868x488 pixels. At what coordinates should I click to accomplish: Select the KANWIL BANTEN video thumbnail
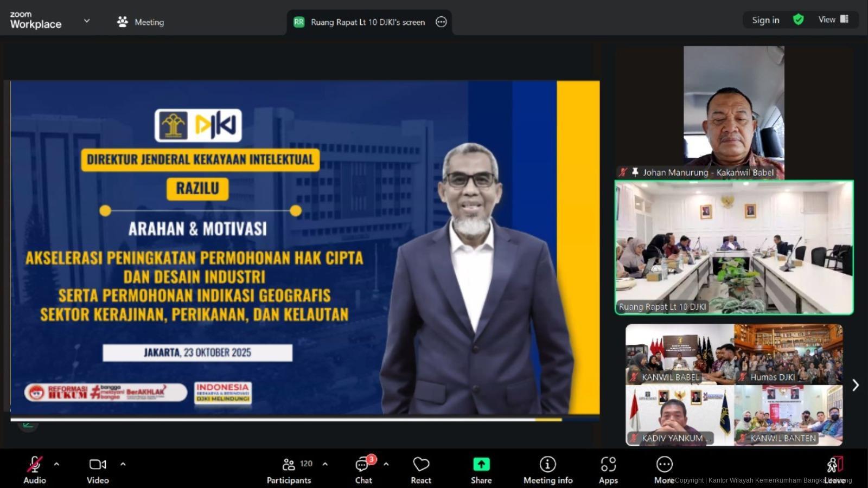click(x=788, y=415)
